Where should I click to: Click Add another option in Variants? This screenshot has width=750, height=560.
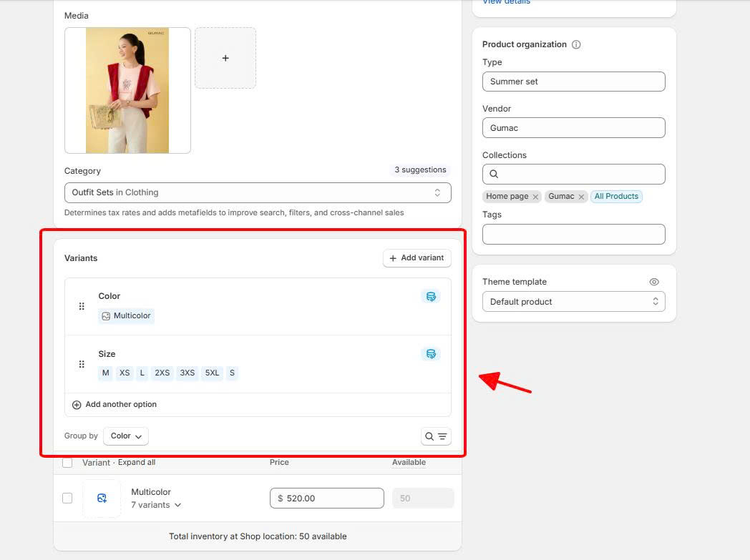pyautogui.click(x=113, y=404)
